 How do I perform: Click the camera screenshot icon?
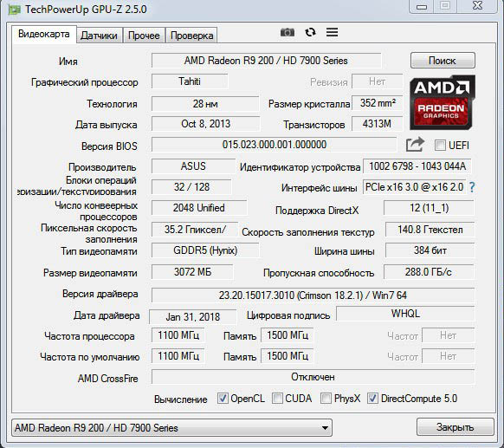click(x=288, y=32)
